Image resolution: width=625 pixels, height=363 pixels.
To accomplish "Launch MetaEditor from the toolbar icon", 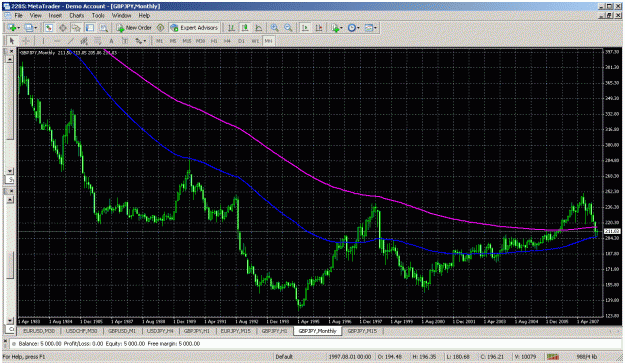I will tap(160, 27).
